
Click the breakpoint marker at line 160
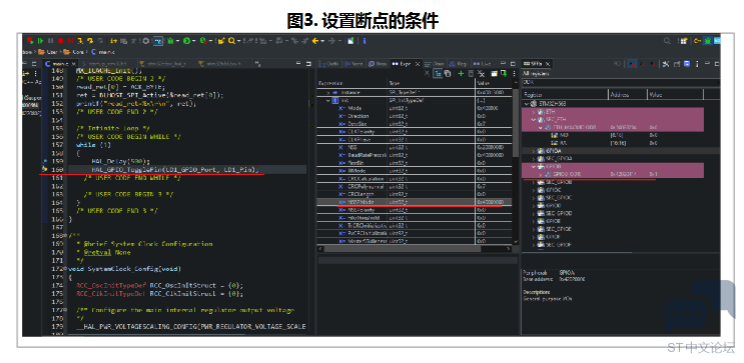click(x=44, y=169)
